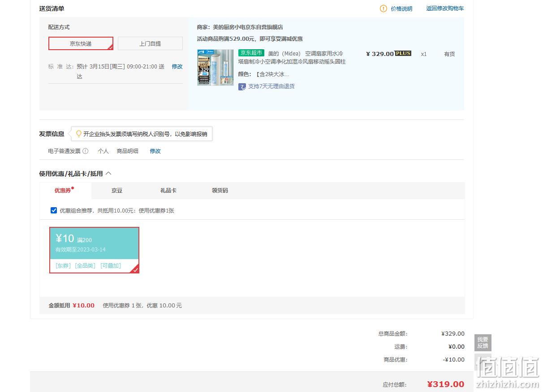Click the ¥ 329.00 item price
Screen dimensions: 543x392
coord(380,54)
